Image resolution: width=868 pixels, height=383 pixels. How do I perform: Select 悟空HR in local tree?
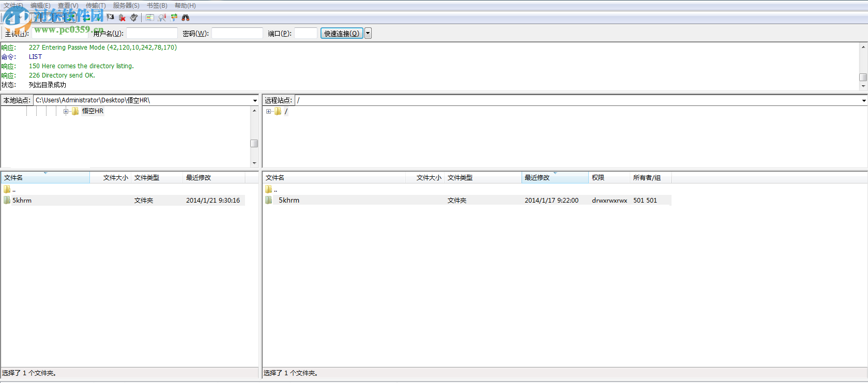pyautogui.click(x=93, y=111)
